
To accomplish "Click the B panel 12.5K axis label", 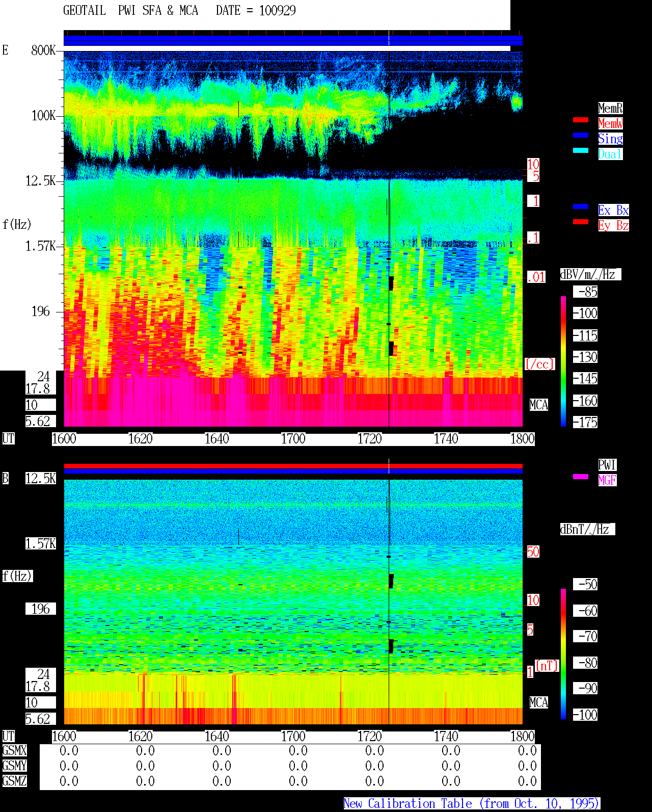I will pyautogui.click(x=41, y=478).
